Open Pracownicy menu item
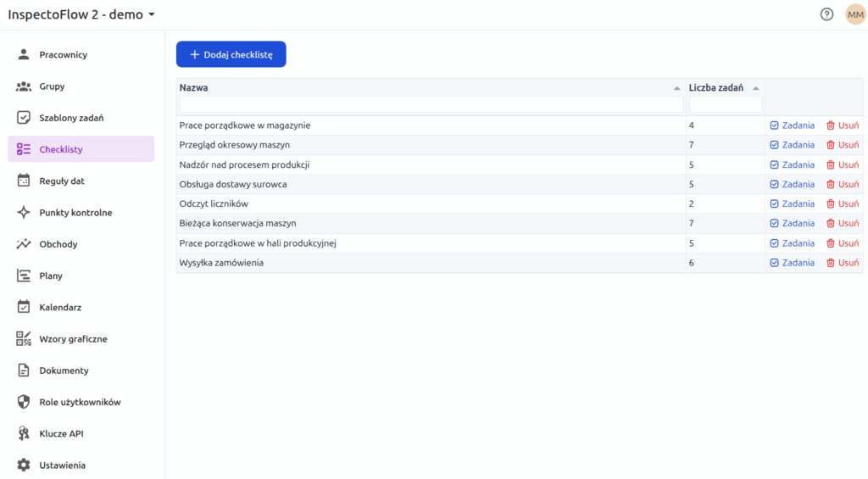Viewport: 868px width, 479px height. [x=81, y=54]
